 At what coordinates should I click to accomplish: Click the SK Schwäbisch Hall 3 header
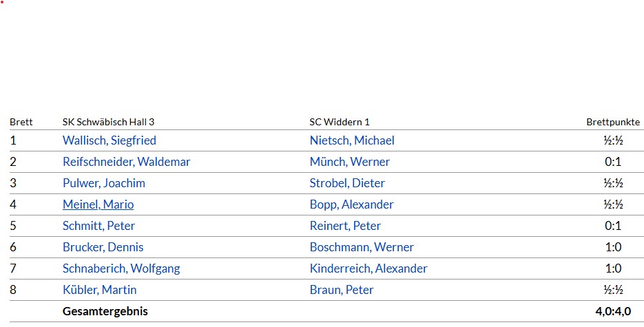pyautogui.click(x=108, y=123)
